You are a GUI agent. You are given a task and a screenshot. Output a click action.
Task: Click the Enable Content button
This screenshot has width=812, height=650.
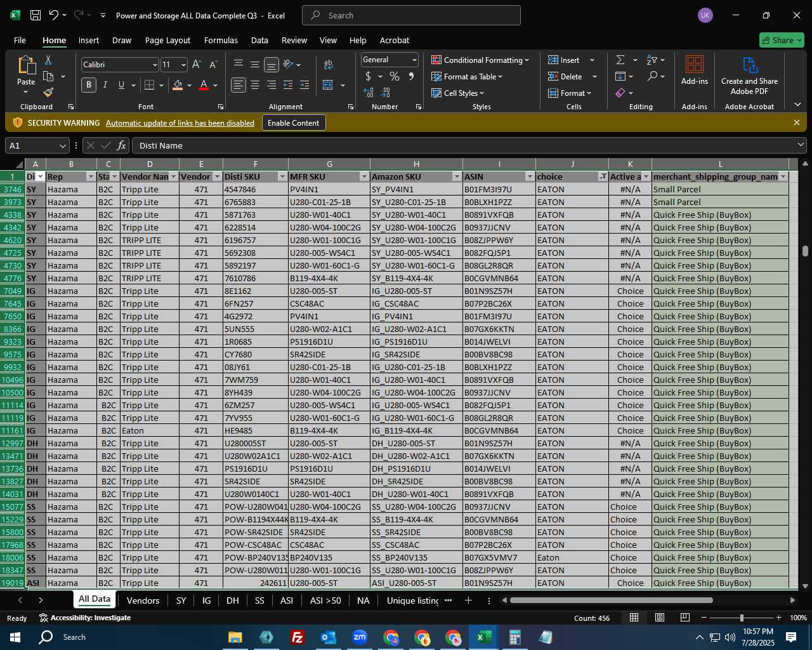[x=294, y=123]
